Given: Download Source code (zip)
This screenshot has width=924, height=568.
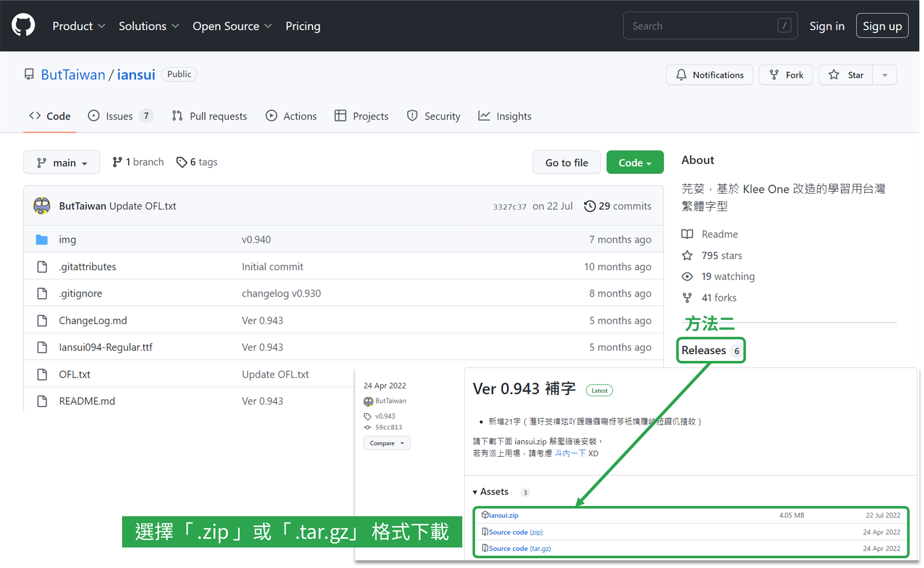Looking at the screenshot, I should tap(516, 532).
